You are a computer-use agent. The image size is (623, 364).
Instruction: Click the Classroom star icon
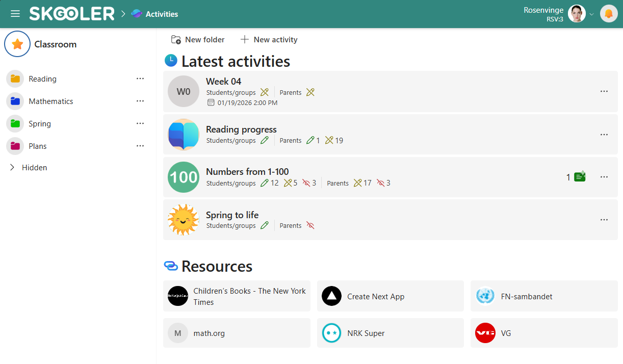[x=17, y=44]
